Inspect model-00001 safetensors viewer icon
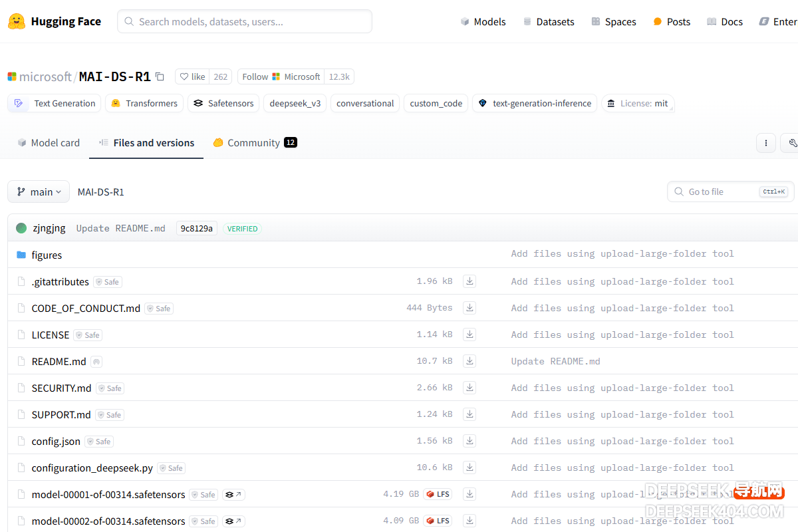The width and height of the screenshot is (798, 532). (233, 495)
